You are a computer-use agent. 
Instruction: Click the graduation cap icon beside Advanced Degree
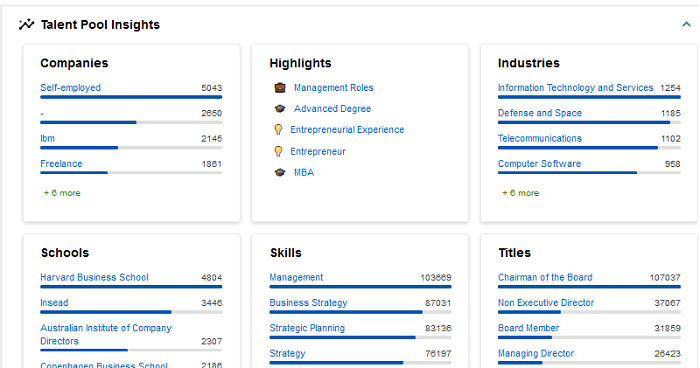pyautogui.click(x=280, y=109)
